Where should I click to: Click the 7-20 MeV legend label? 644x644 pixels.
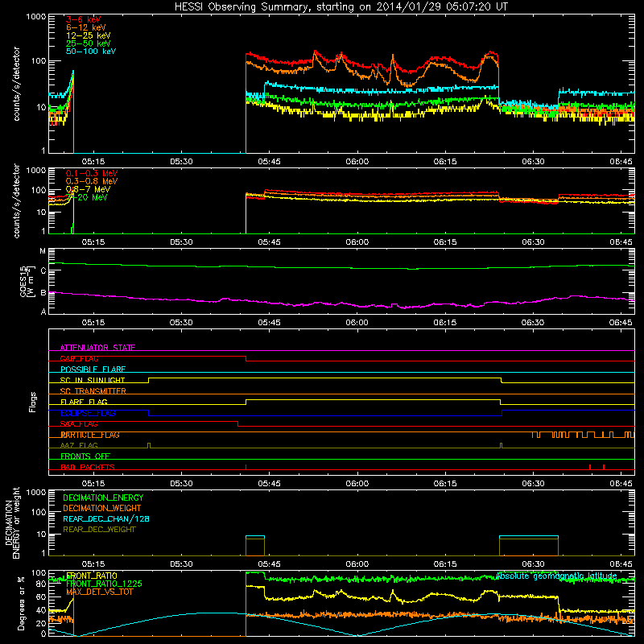coord(87,197)
